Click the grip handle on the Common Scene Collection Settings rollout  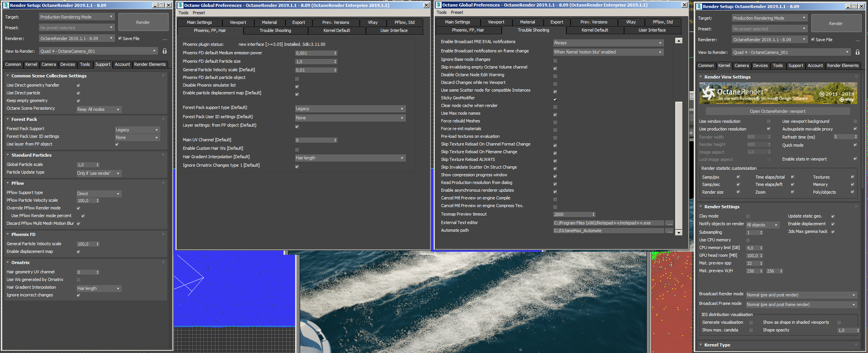coord(163,75)
